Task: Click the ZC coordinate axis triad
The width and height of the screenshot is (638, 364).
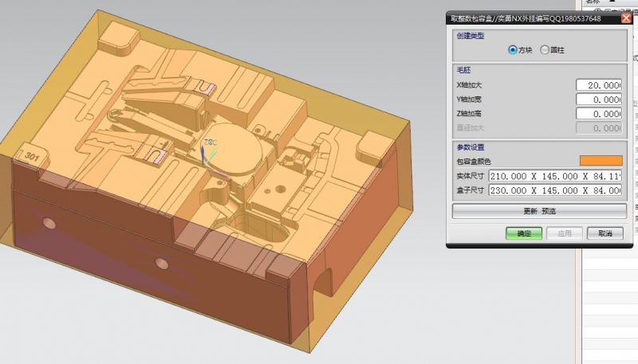Action: click(208, 151)
